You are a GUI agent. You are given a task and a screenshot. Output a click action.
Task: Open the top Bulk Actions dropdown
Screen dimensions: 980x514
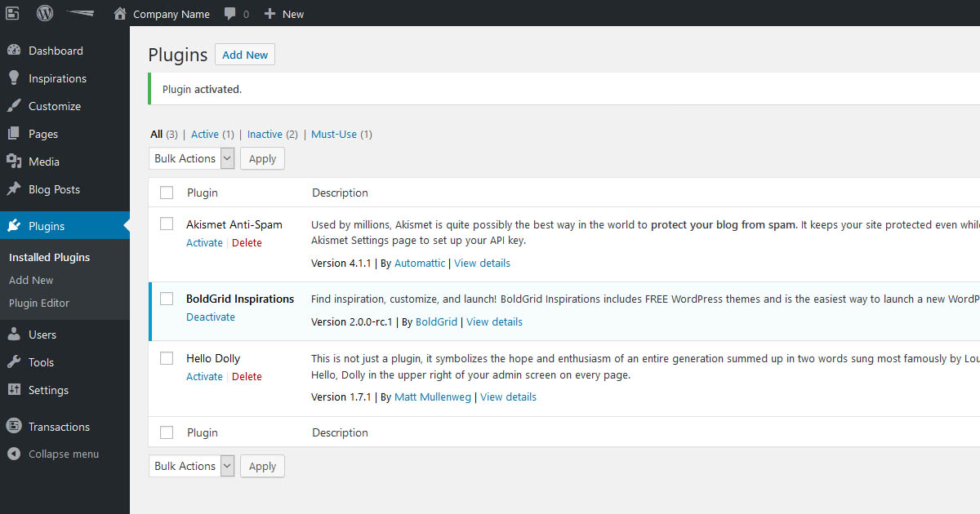192,158
